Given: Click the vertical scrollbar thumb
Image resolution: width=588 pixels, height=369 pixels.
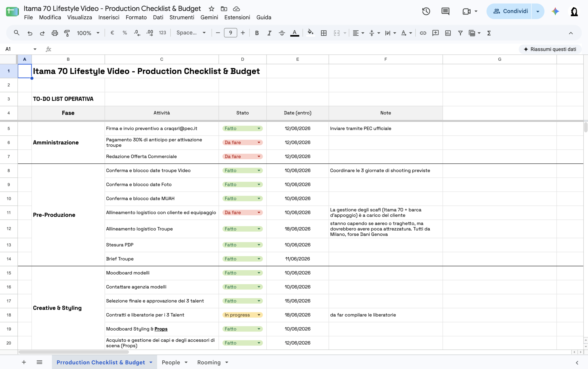Looking at the screenshot, I should (x=585, y=127).
